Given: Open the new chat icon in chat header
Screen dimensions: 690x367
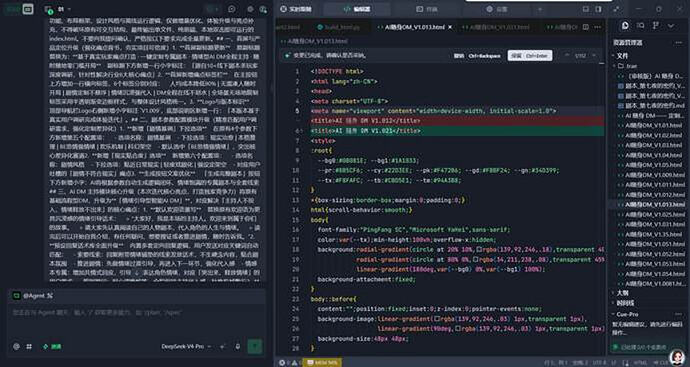Looking at the screenshot, I should pyautogui.click(x=231, y=9).
